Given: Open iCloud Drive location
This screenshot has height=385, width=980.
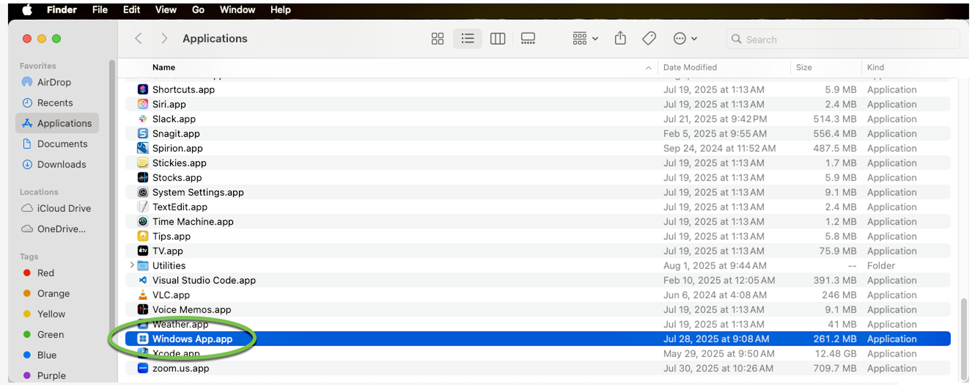Looking at the screenshot, I should (57, 209).
